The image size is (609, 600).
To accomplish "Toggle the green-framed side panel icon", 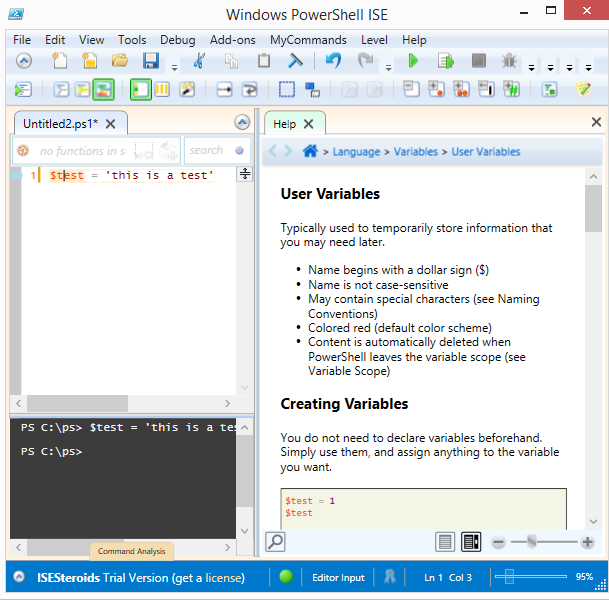I will 141,90.
